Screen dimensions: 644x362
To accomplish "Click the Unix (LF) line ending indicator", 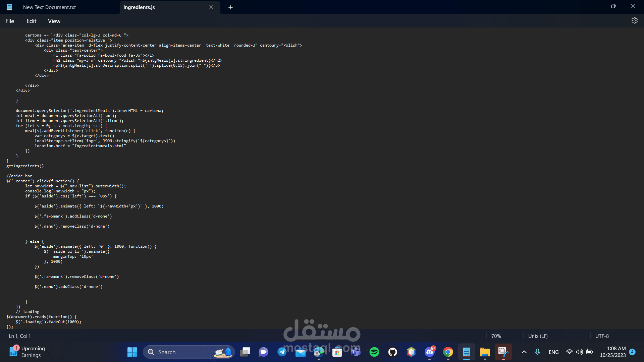I will [538, 336].
